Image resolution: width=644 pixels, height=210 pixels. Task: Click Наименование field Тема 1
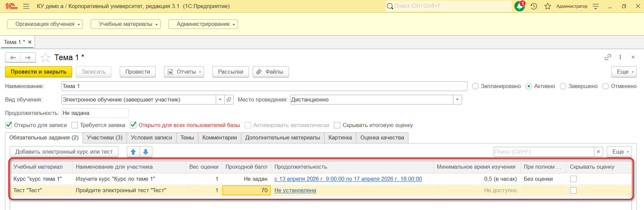click(x=264, y=86)
